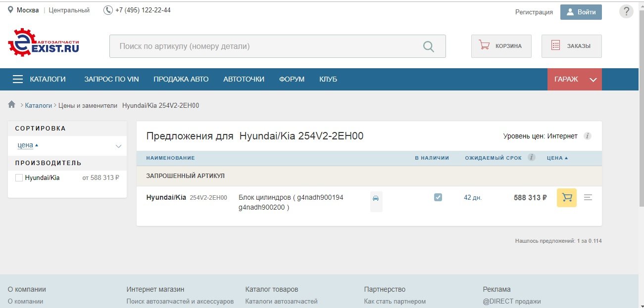Click Каталоги автозапчастей footer link
The width and height of the screenshot is (644, 308).
(x=281, y=301)
